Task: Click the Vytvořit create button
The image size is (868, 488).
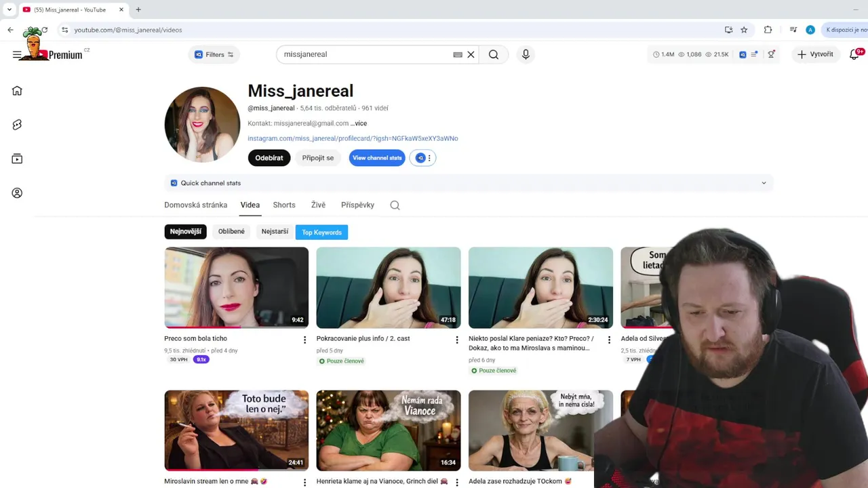Action: click(x=815, y=54)
